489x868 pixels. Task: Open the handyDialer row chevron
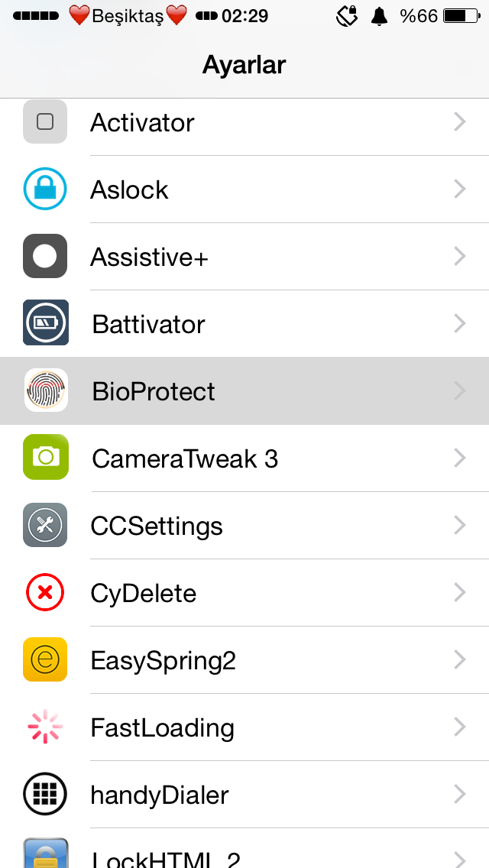[x=459, y=795]
